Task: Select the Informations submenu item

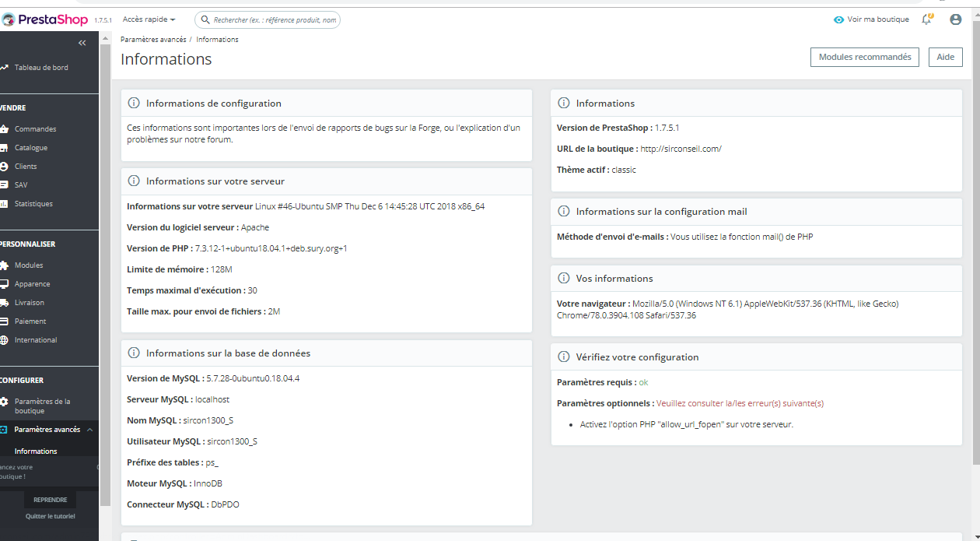Action: [36, 451]
